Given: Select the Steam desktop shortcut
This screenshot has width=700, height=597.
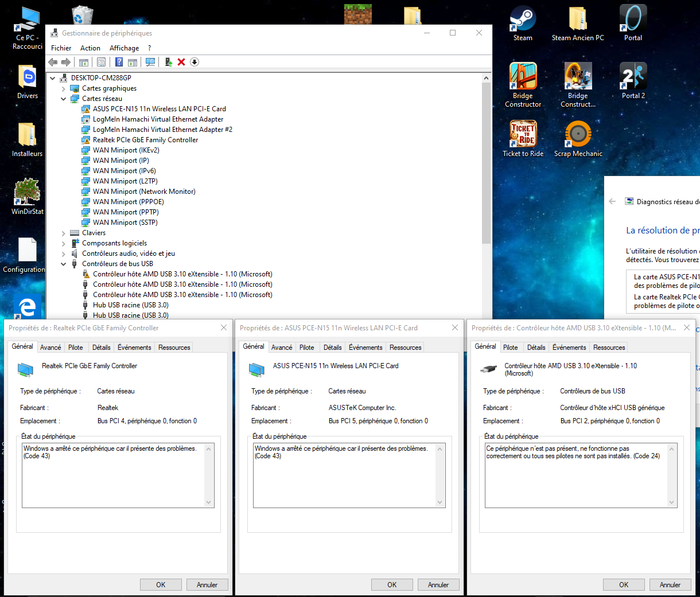Looking at the screenshot, I should (523, 24).
